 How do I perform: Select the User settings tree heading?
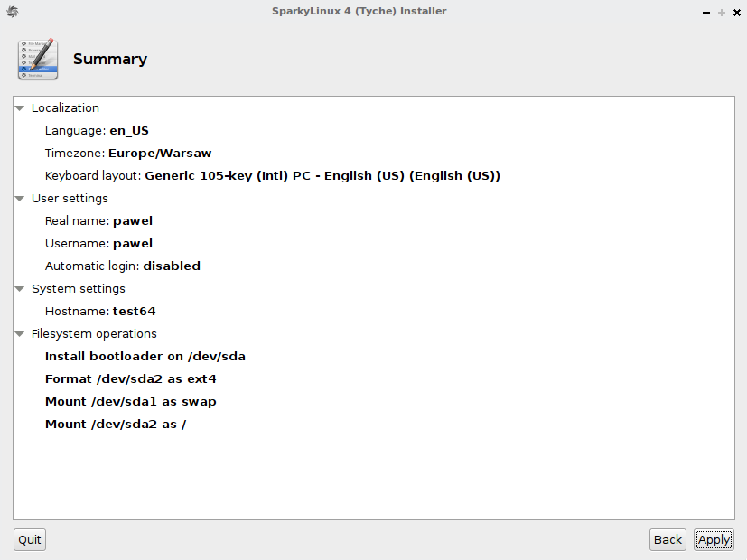(70, 199)
